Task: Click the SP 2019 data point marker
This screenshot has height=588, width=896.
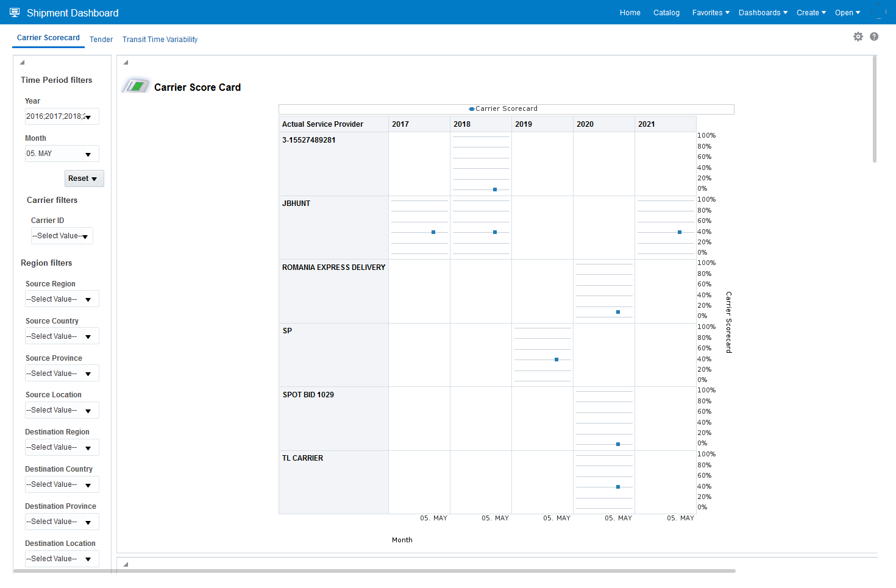Action: click(x=556, y=360)
